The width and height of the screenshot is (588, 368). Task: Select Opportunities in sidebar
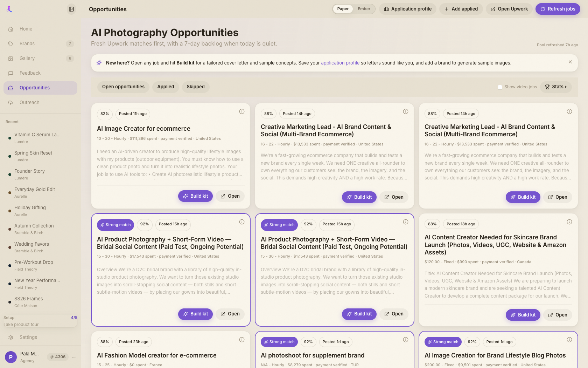pyautogui.click(x=40, y=88)
